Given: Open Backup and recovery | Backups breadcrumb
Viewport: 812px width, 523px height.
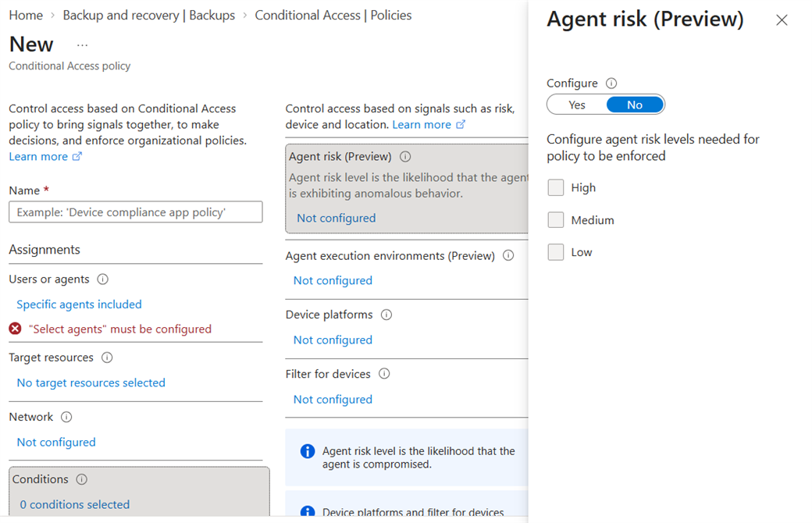Looking at the screenshot, I should pos(148,16).
